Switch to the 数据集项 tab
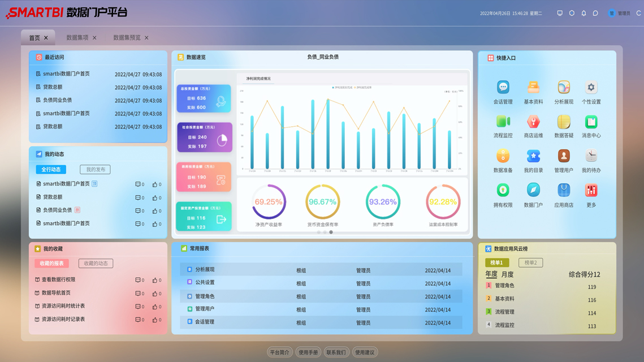 point(77,38)
